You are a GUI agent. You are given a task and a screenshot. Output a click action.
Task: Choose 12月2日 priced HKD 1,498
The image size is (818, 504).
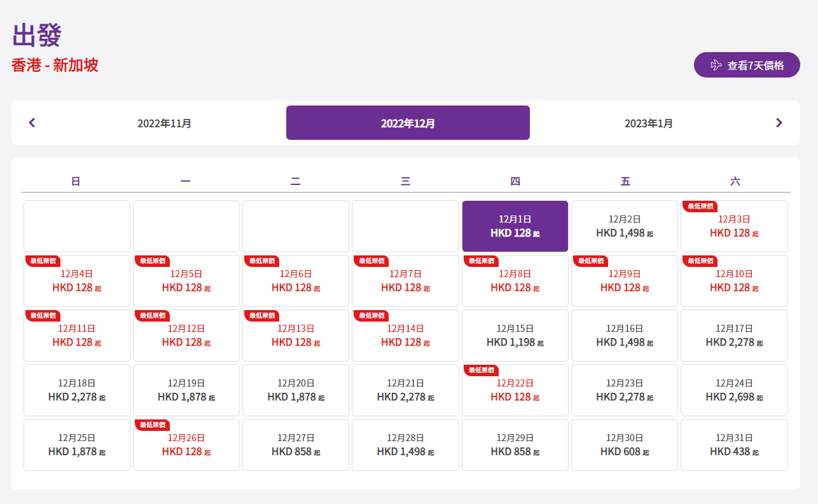624,226
